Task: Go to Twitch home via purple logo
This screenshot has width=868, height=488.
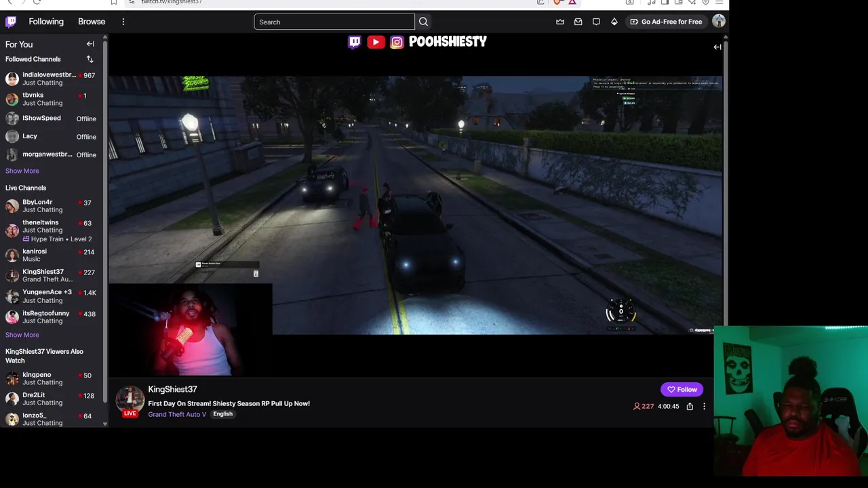Action: coord(11,22)
